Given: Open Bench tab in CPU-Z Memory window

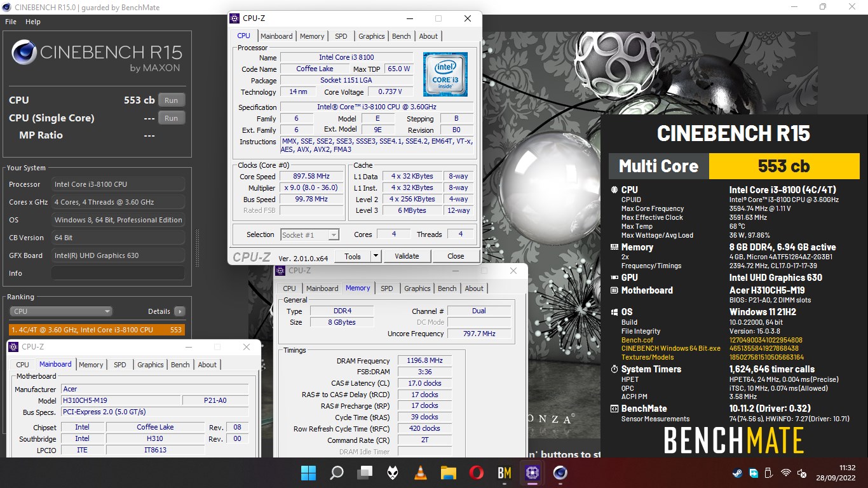Looking at the screenshot, I should coord(447,288).
